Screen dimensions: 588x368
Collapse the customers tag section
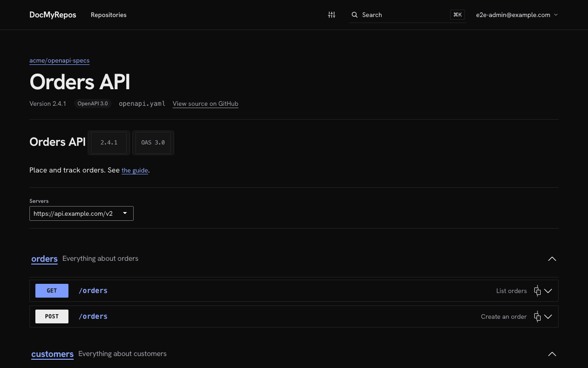coord(552,354)
